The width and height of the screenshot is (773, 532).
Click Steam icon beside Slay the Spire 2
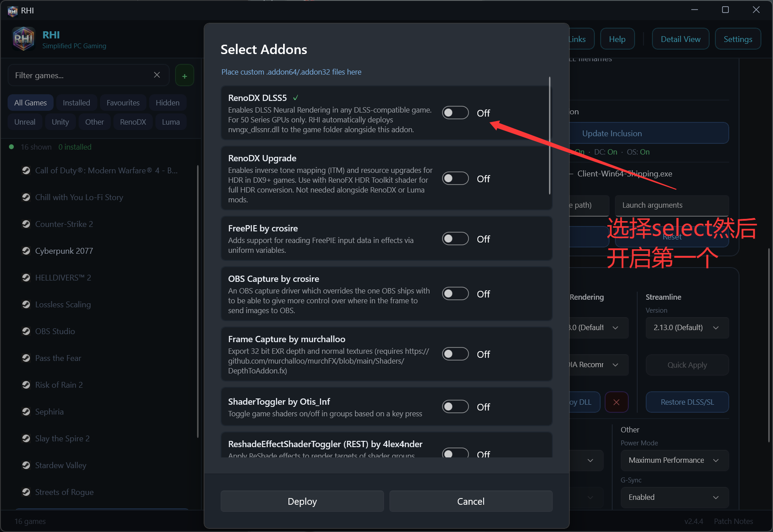tap(26, 438)
